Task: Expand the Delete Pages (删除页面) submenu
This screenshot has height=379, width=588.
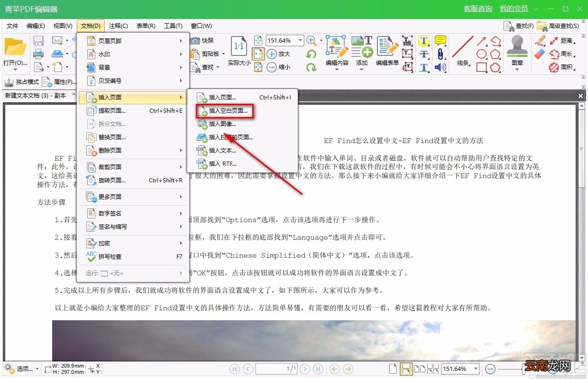Action: 133,151
